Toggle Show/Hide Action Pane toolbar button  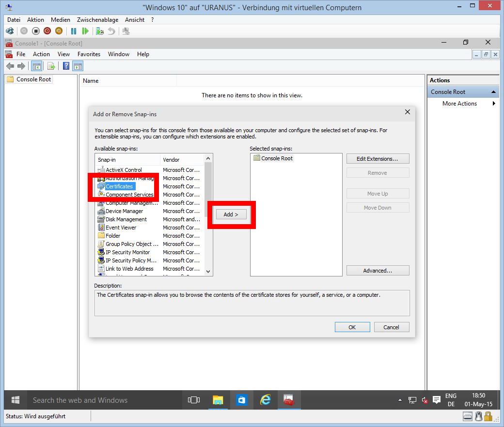coord(78,66)
